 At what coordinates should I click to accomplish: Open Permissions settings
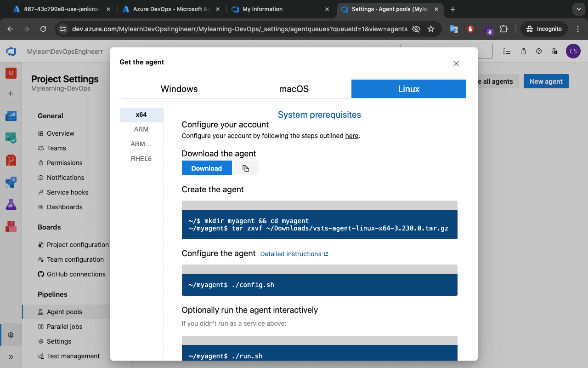[65, 163]
